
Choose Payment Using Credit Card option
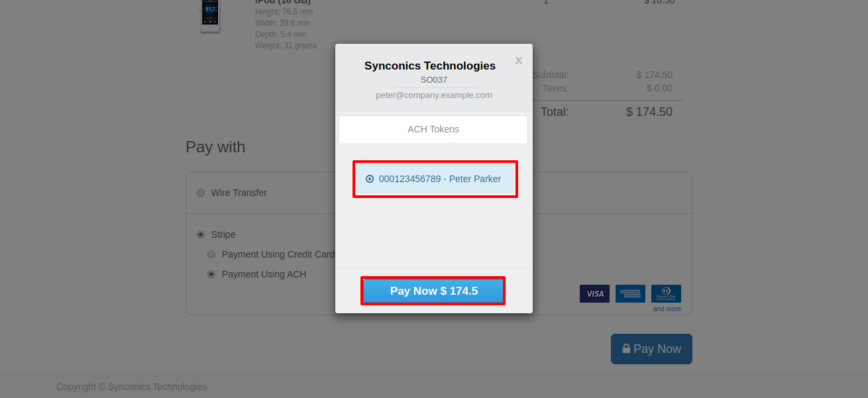click(x=211, y=254)
